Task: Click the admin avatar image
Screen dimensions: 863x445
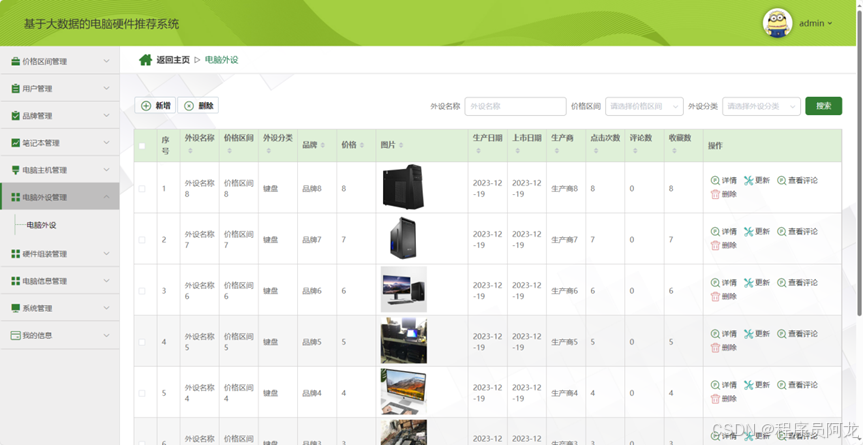Action: point(777,23)
